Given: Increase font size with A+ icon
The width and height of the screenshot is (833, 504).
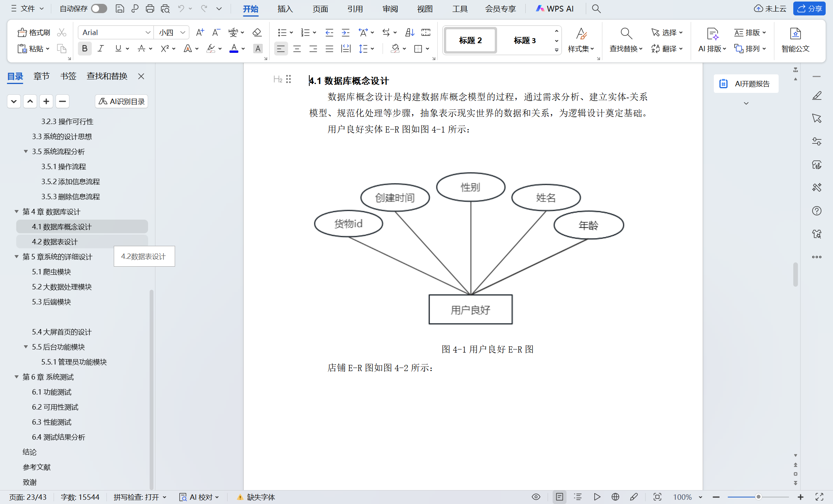Looking at the screenshot, I should (x=200, y=32).
